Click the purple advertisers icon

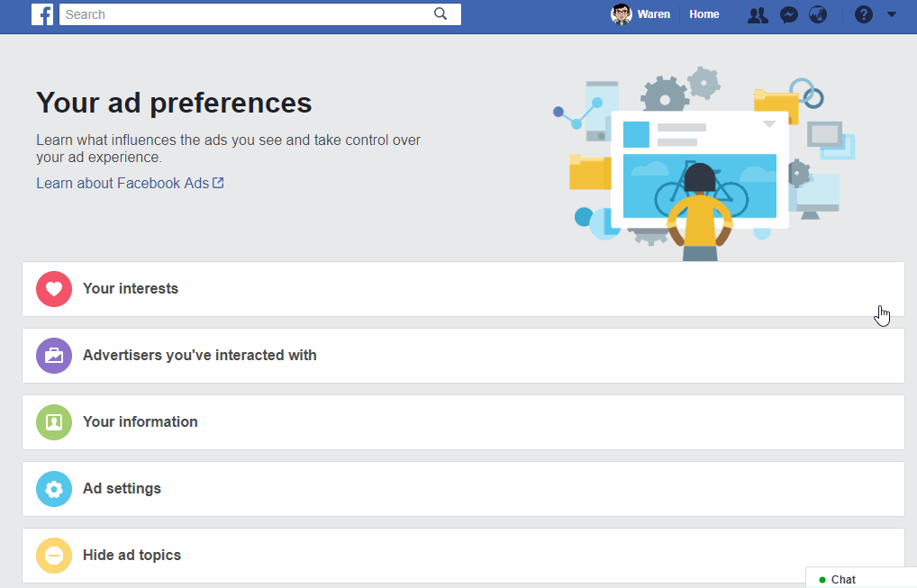coord(54,356)
